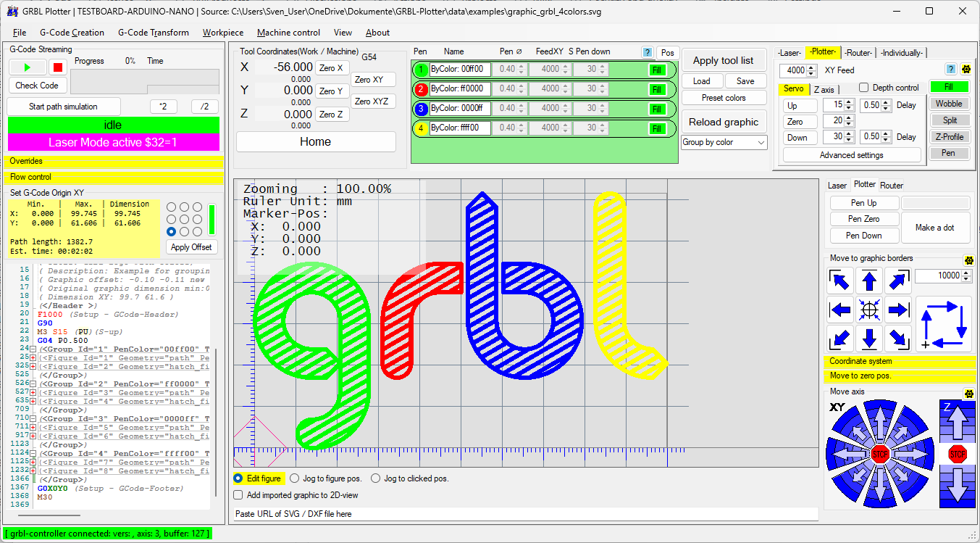
Task: Move to left graphic border arrow
Action: tap(840, 310)
